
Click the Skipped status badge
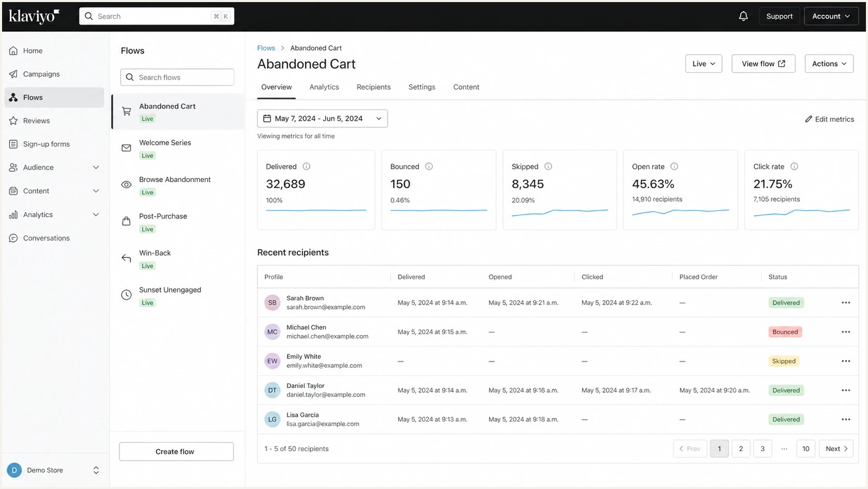point(783,361)
